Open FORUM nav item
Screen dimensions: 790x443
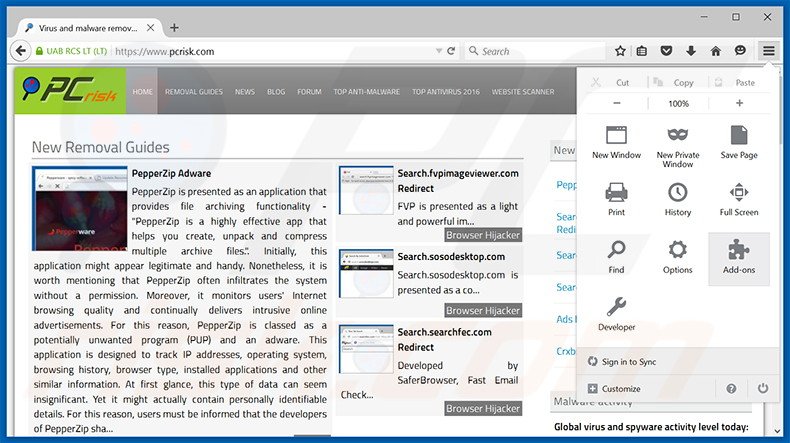pyautogui.click(x=309, y=92)
